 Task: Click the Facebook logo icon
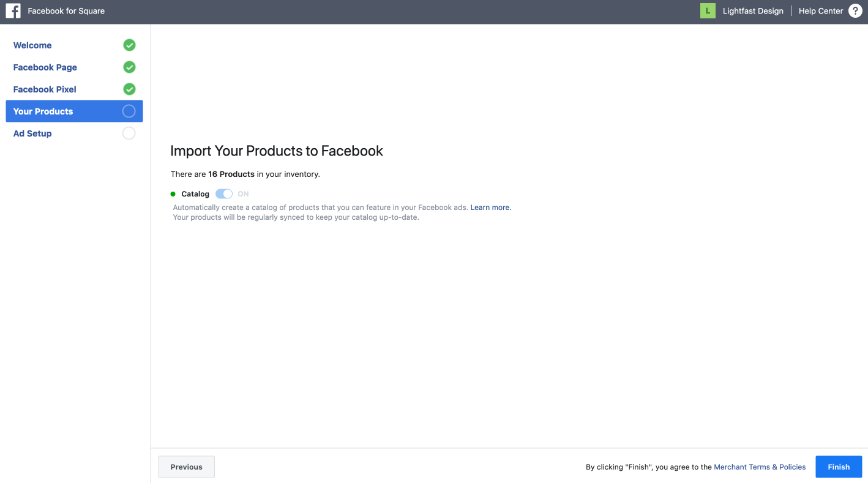coord(13,10)
